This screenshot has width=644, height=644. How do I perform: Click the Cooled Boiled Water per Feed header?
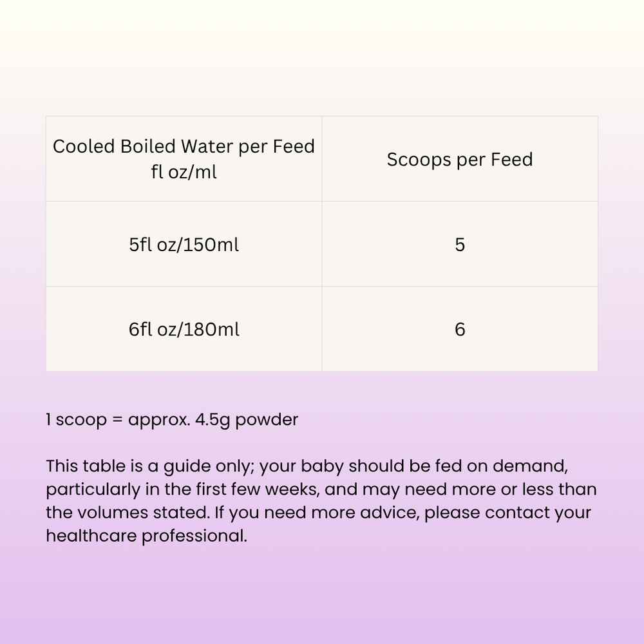[x=184, y=159]
